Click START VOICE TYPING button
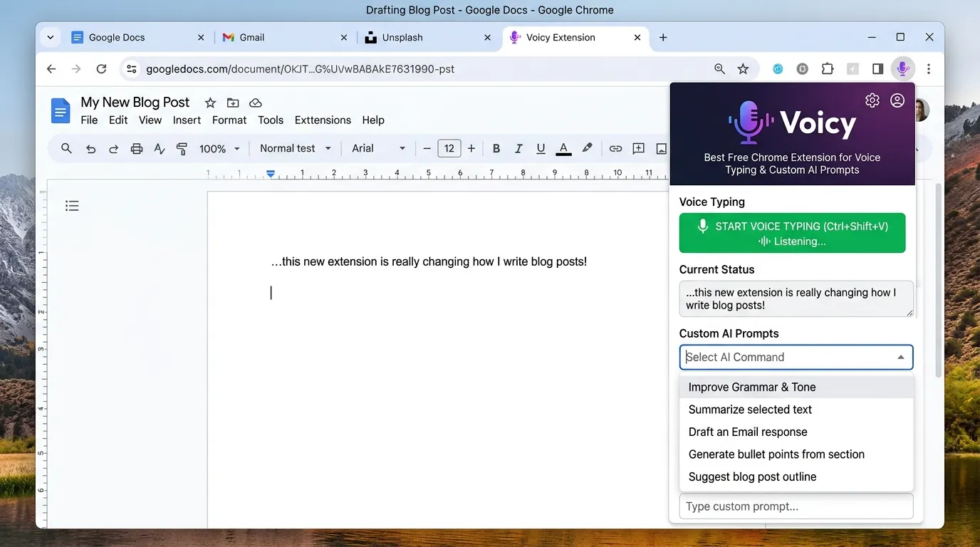980x547 pixels. (x=792, y=233)
